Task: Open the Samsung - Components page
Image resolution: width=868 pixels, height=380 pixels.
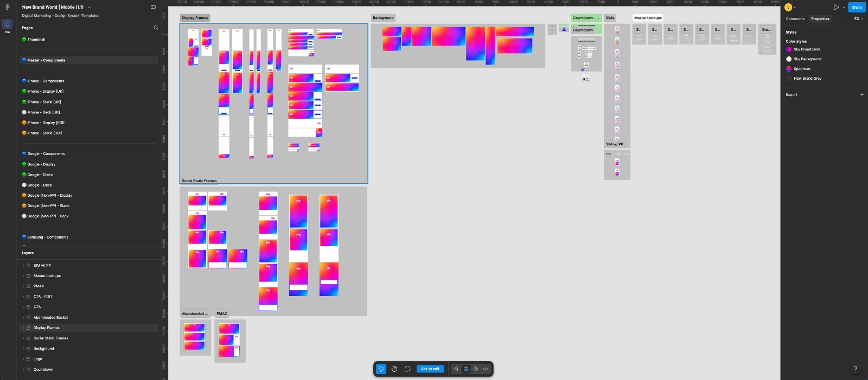Action: click(x=88, y=237)
